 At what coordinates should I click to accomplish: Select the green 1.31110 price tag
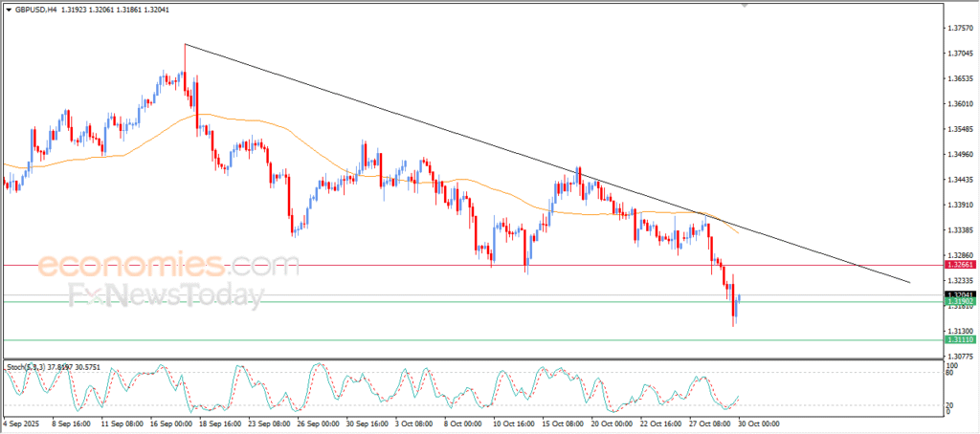pos(958,339)
